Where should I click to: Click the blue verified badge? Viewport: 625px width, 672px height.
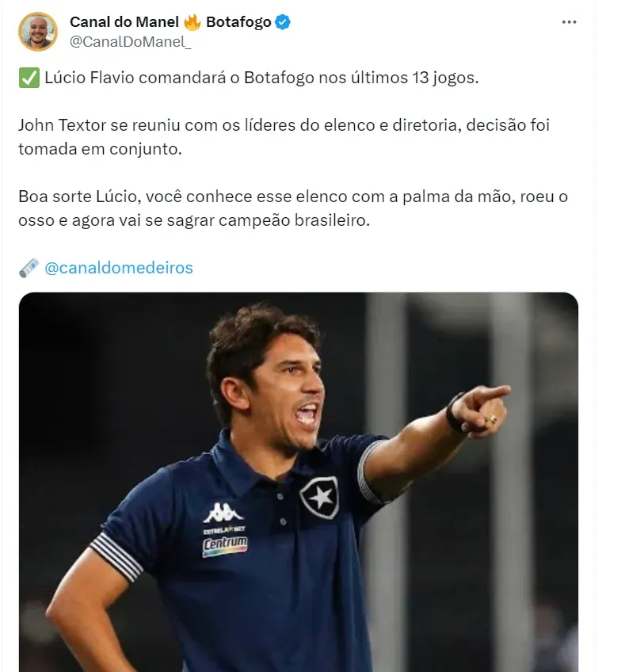point(283,22)
